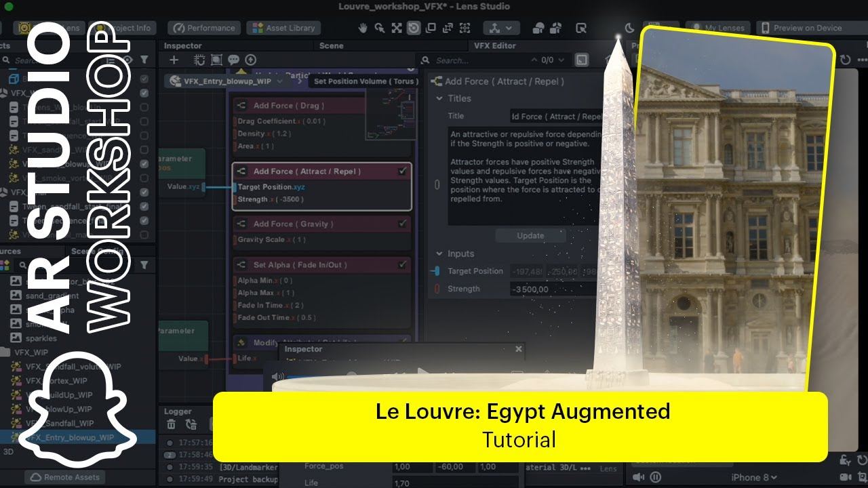This screenshot has width=868, height=488.
Task: Select the scale square tool
Action: 431,28
